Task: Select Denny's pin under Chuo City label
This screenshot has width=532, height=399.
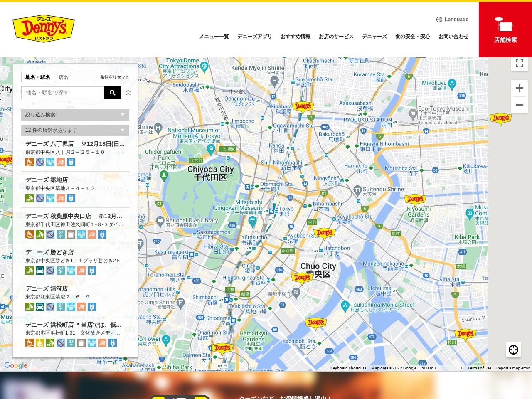Action: [302, 278]
